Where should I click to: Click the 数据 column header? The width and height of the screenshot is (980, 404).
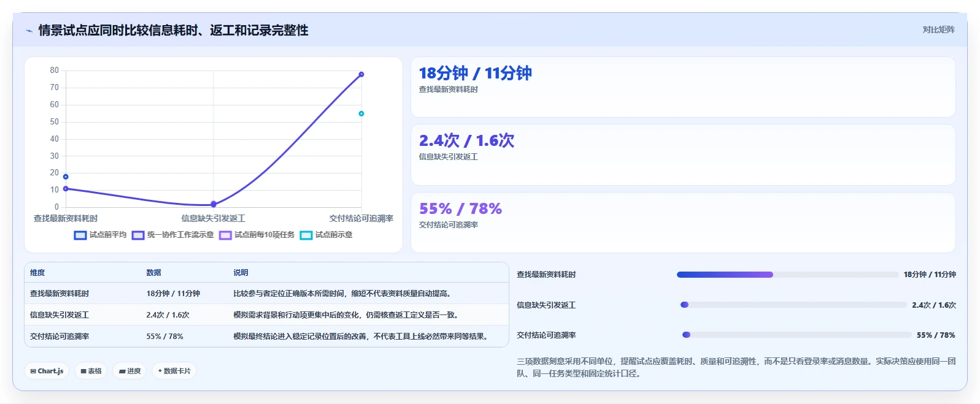(x=153, y=273)
